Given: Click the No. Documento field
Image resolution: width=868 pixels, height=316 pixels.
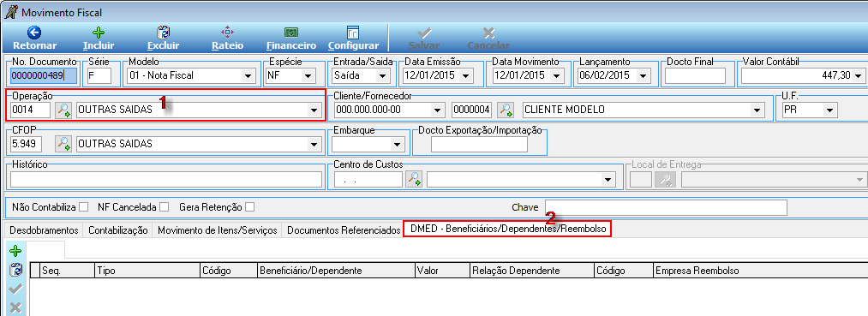Looking at the screenshot, I should [45, 76].
